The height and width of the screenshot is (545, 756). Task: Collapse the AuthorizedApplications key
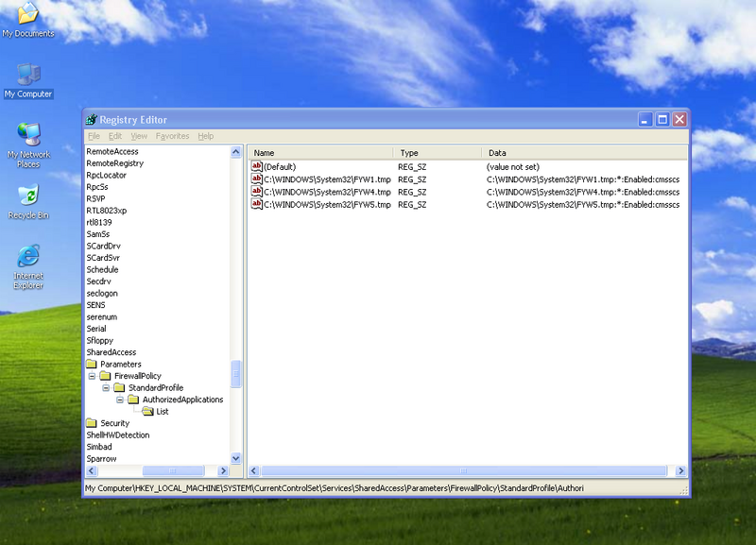120,400
